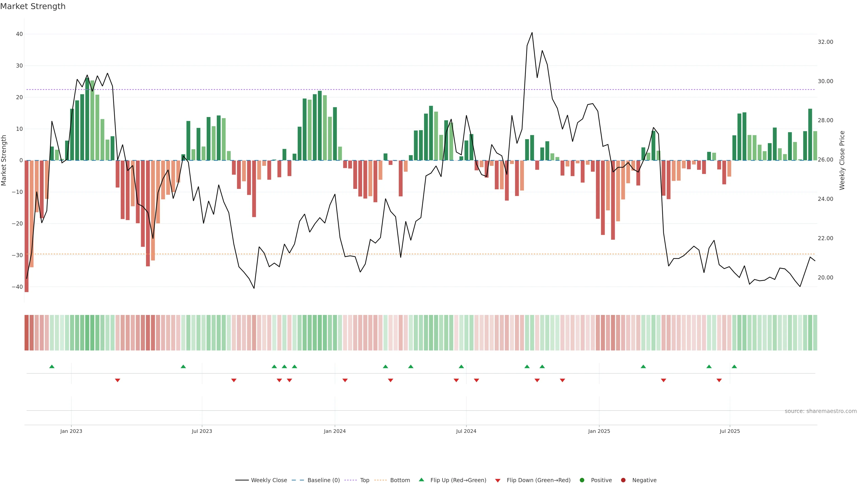This screenshot has width=868, height=488.
Task: Click the last red flip-down triangle marker
Action: click(719, 380)
